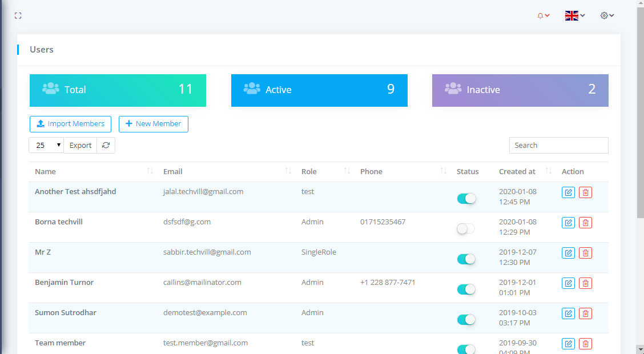Click edit icon for Mr Z
The height and width of the screenshot is (354, 644).
coord(568,253)
